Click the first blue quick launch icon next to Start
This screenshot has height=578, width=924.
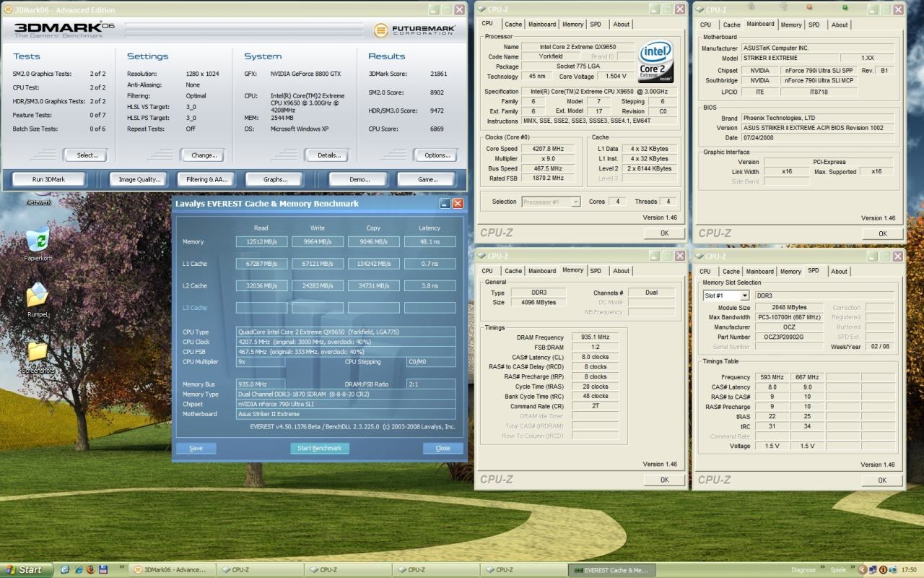65,569
